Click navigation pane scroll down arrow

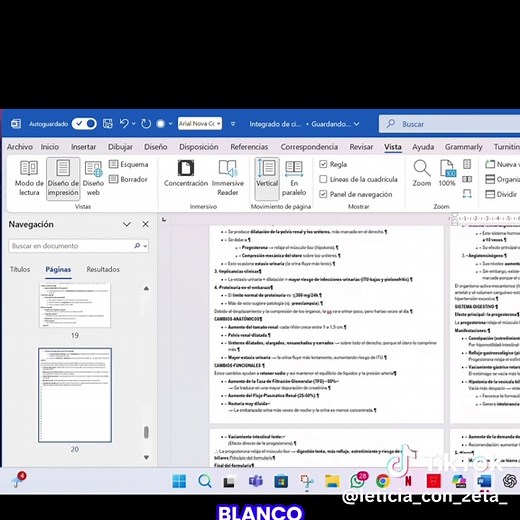(146, 457)
